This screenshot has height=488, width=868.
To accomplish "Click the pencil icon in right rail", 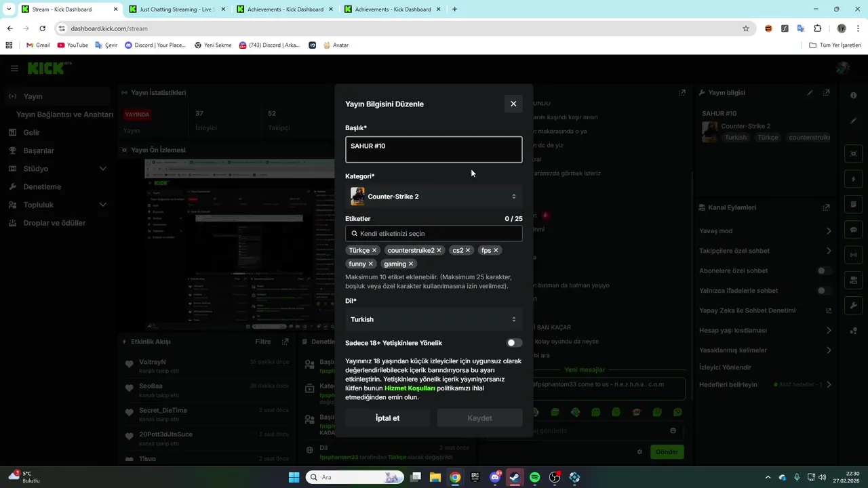I will click(853, 121).
